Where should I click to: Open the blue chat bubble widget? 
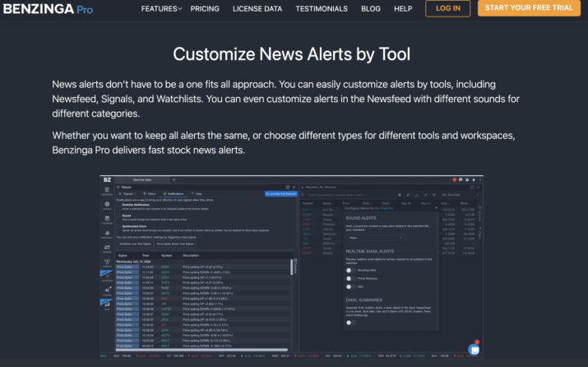tap(474, 350)
